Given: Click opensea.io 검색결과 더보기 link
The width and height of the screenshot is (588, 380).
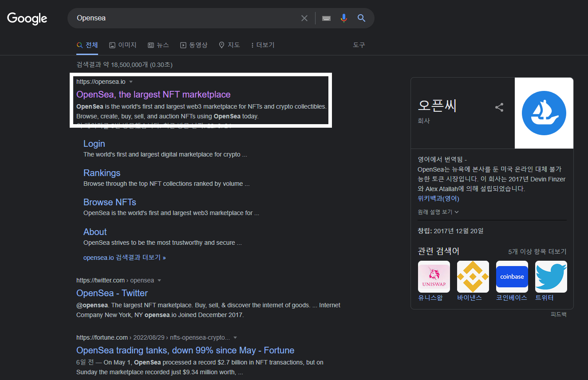Looking at the screenshot, I should (x=125, y=258).
